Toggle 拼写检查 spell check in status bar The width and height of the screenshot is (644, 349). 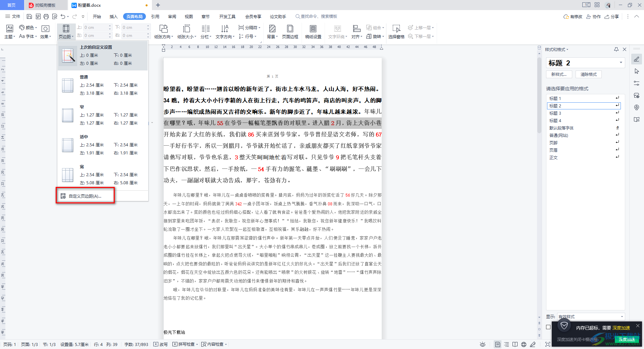(x=183, y=344)
